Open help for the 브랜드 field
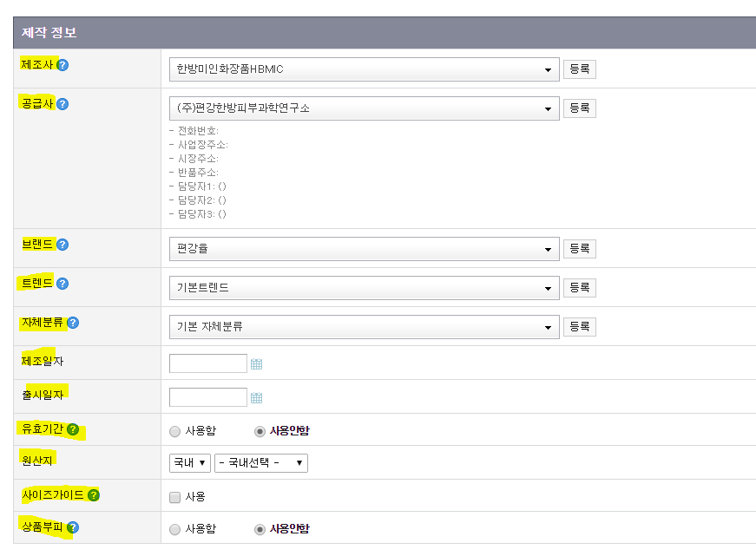The width and height of the screenshot is (756, 556). click(63, 244)
